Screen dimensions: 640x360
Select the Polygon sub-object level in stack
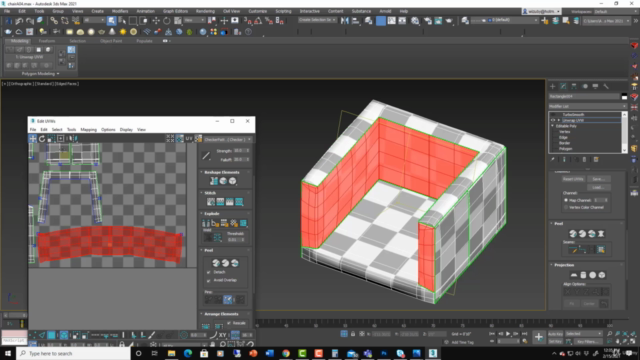click(566, 149)
